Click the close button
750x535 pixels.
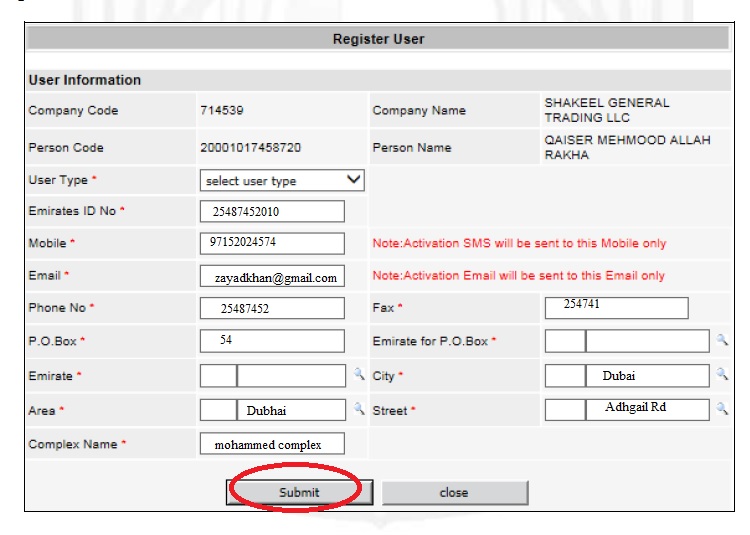tap(454, 492)
